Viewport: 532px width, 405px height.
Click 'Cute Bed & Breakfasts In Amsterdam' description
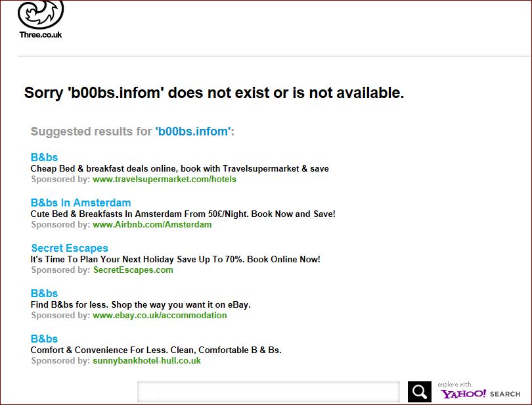(183, 214)
